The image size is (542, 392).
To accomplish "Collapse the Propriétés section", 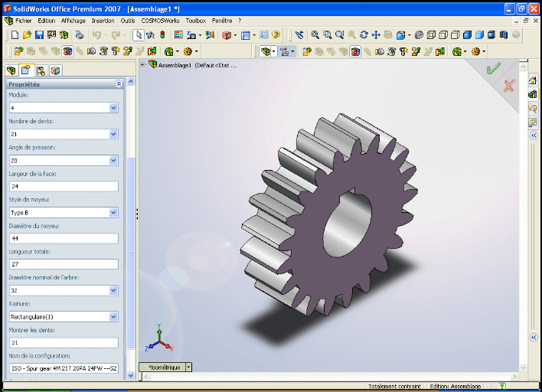I will 119,84.
